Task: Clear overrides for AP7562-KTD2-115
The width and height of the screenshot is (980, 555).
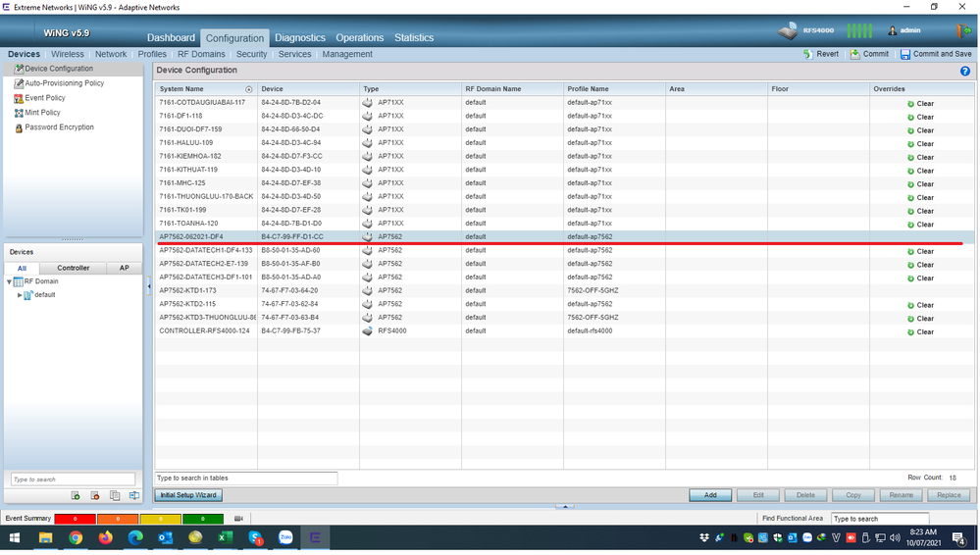Action: 920,306
